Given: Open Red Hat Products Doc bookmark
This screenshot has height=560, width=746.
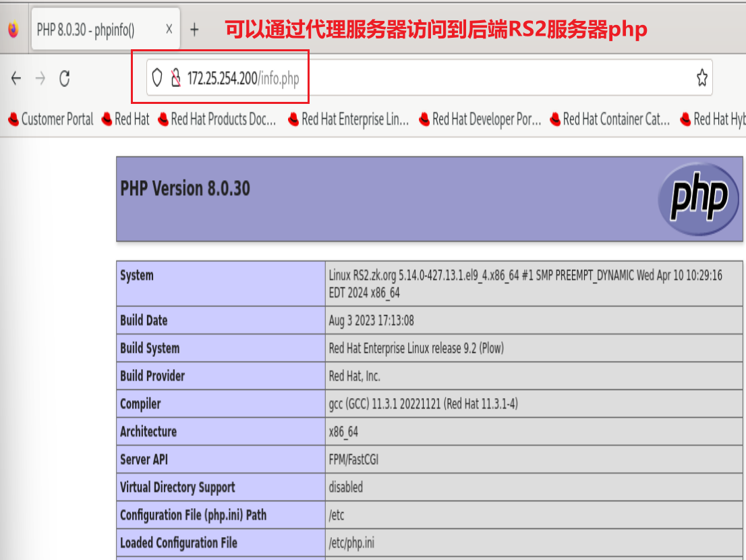Looking at the screenshot, I should click(x=217, y=119).
